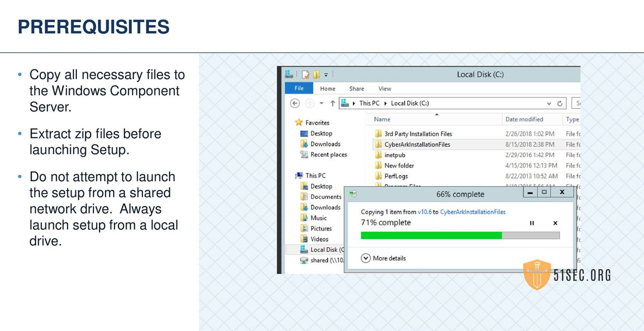Select the New folder item
The image size is (644, 331).
click(399, 165)
